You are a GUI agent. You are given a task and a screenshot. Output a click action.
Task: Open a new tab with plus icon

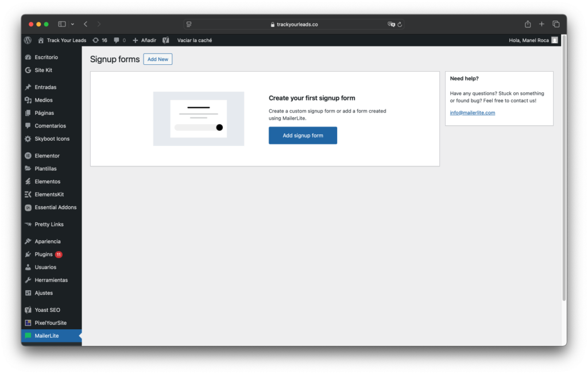(x=541, y=24)
